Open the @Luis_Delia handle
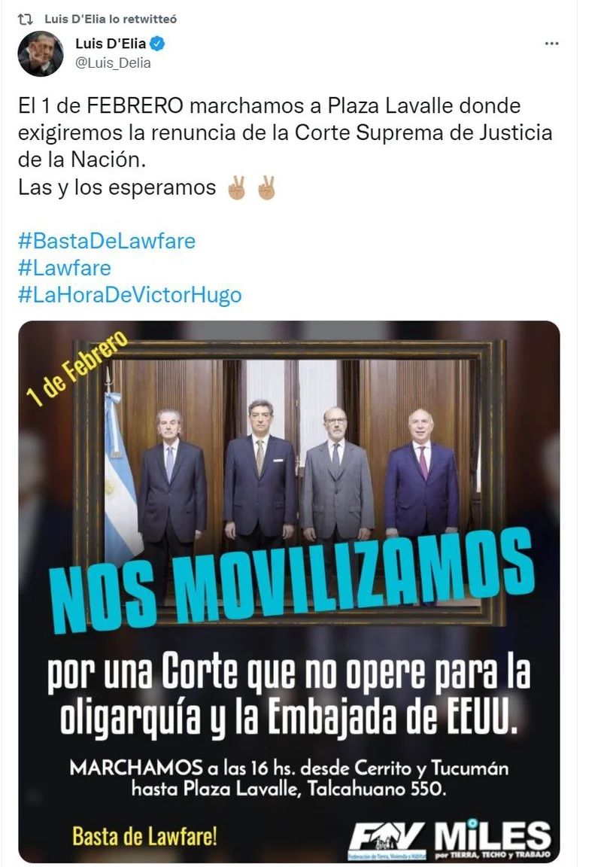 pyautogui.click(x=113, y=63)
